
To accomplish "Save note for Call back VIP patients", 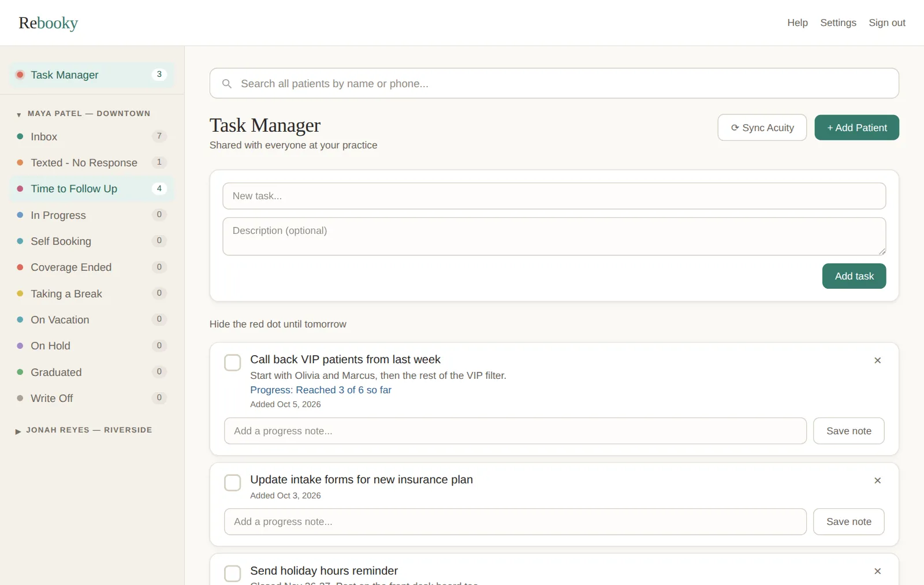I will point(849,431).
